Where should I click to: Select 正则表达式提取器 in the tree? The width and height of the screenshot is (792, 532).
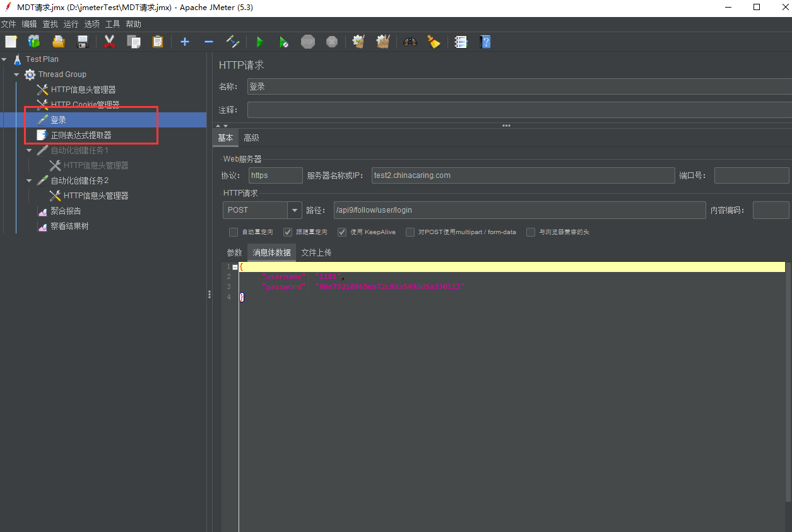coord(81,135)
